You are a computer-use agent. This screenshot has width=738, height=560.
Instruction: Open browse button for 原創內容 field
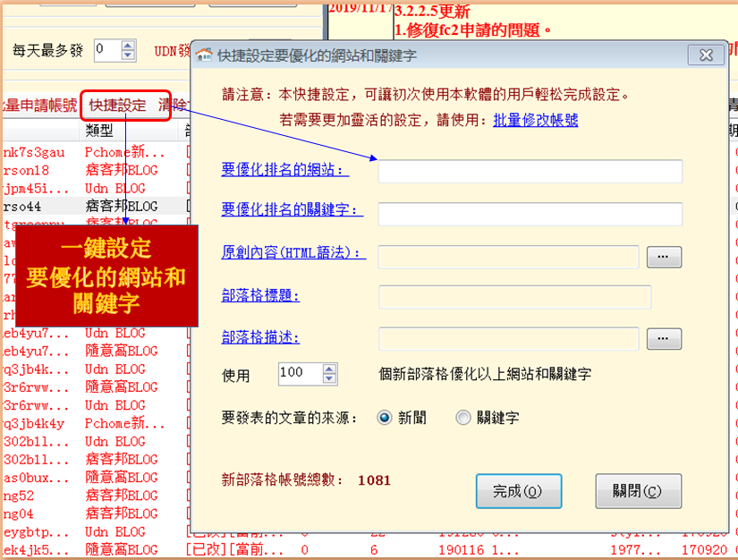(x=663, y=257)
